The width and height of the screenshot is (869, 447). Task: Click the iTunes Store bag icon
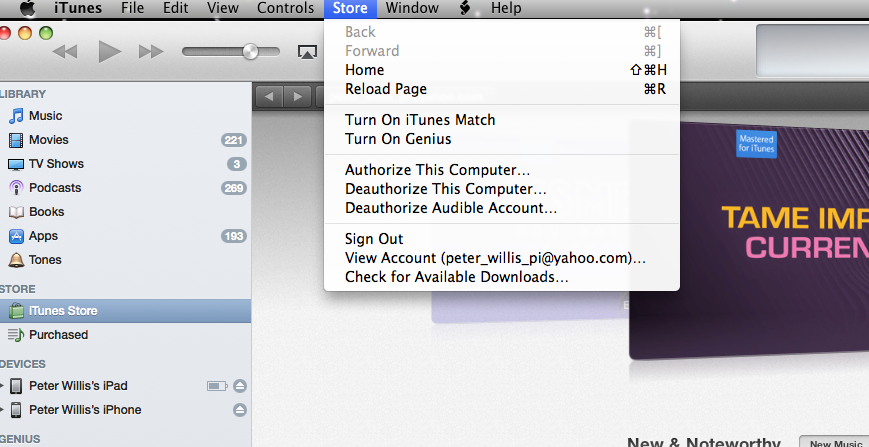pos(16,311)
